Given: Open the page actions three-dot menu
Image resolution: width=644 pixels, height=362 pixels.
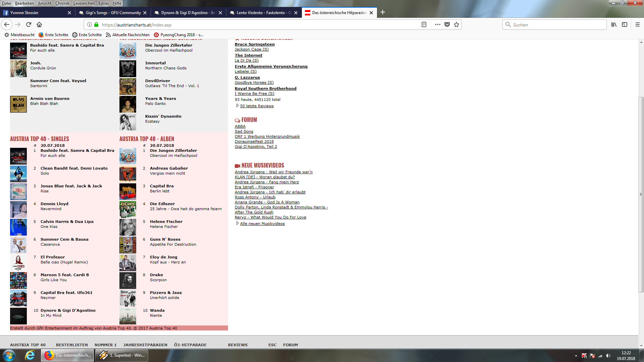Looking at the screenshot, I should point(437,24).
